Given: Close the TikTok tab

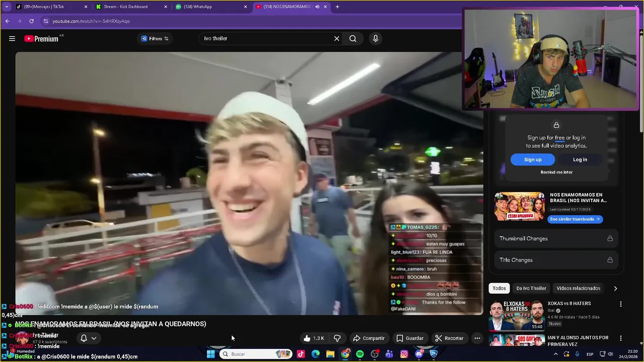Looking at the screenshot, I should (x=86, y=7).
